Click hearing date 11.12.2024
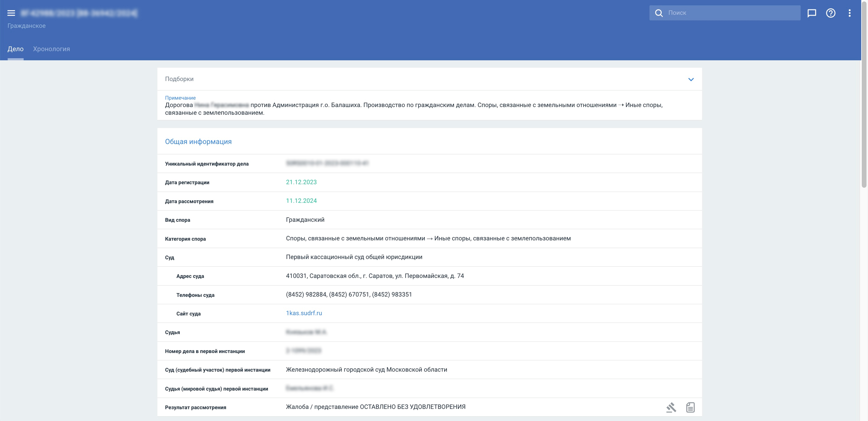The image size is (868, 421). [301, 201]
